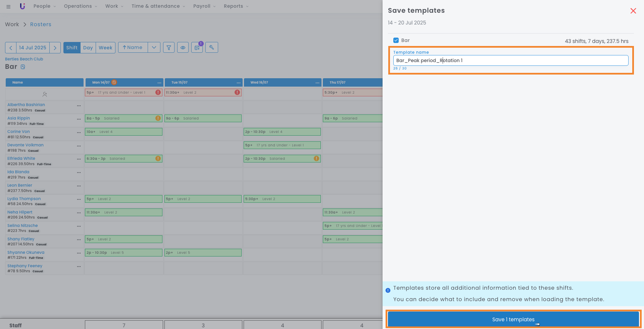Open the People menu
This screenshot has width=644, height=329.
(x=45, y=6)
